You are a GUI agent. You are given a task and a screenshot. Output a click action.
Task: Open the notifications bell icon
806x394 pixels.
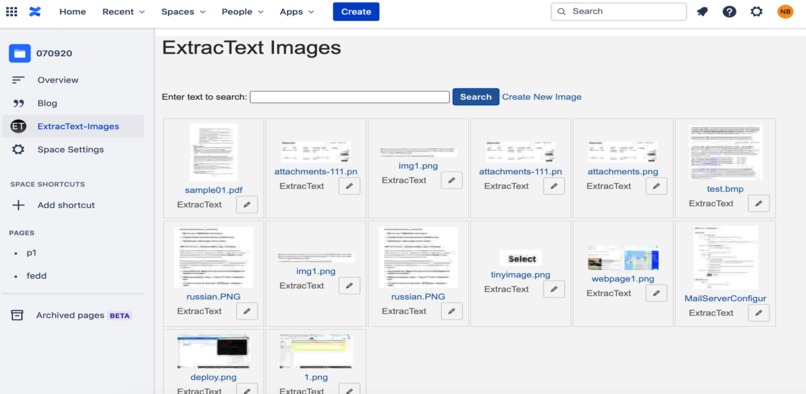[x=702, y=11]
